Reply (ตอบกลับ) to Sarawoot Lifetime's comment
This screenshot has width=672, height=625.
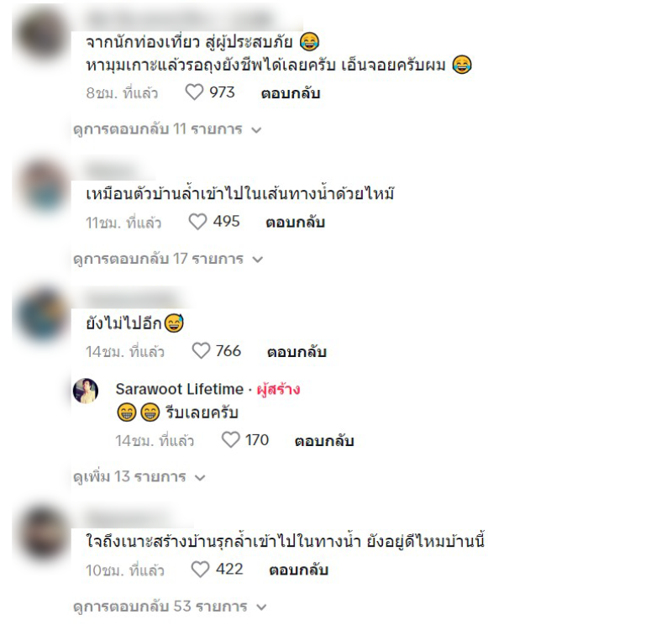324,441
